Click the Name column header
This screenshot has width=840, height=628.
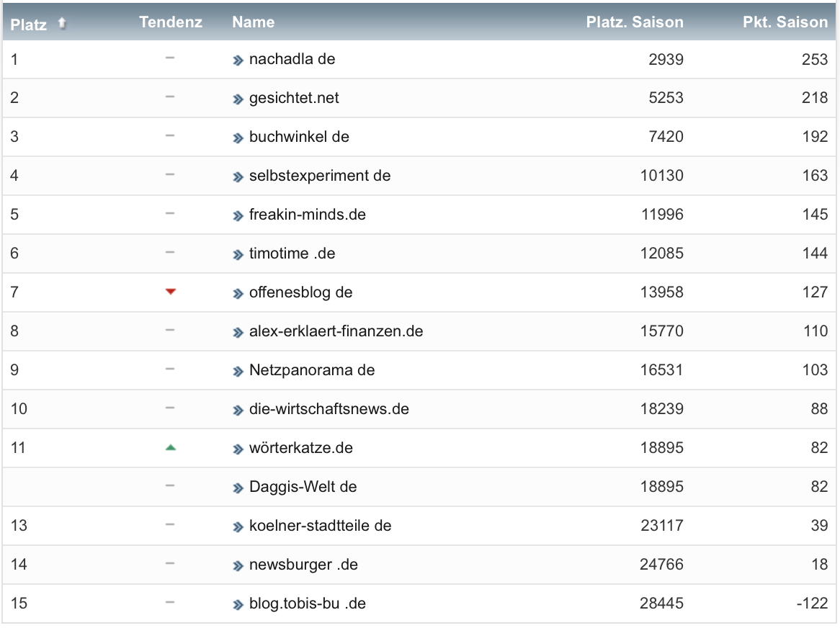click(254, 22)
